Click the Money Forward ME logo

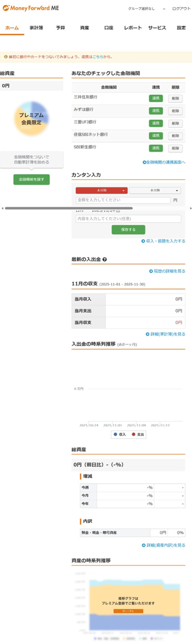pyautogui.click(x=31, y=8)
